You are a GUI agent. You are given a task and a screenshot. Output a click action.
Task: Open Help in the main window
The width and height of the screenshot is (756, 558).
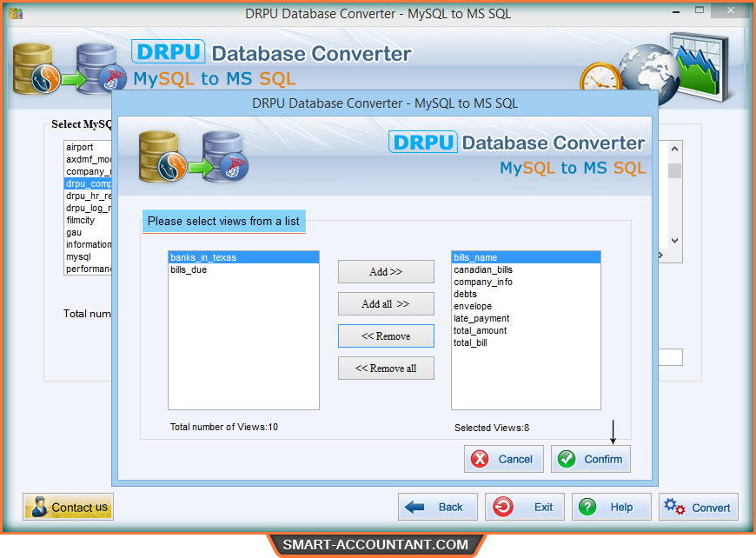[612, 507]
